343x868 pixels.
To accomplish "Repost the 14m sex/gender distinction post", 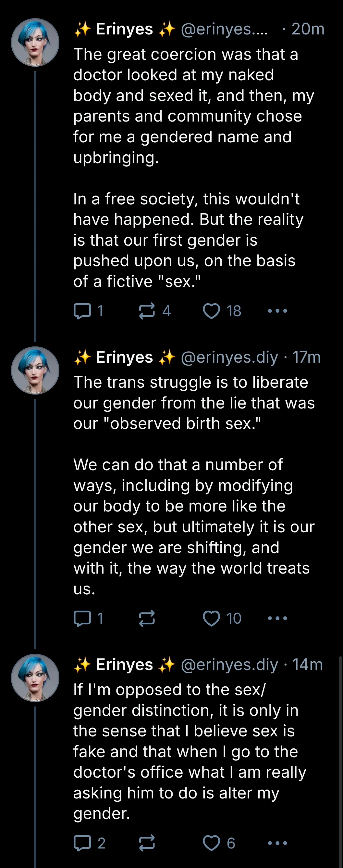I will (x=147, y=843).
